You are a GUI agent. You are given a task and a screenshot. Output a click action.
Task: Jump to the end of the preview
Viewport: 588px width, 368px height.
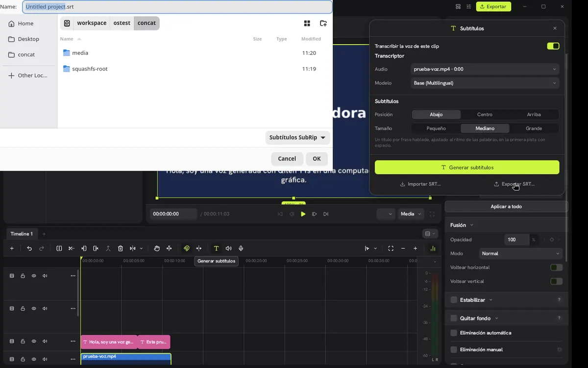pyautogui.click(x=326, y=214)
